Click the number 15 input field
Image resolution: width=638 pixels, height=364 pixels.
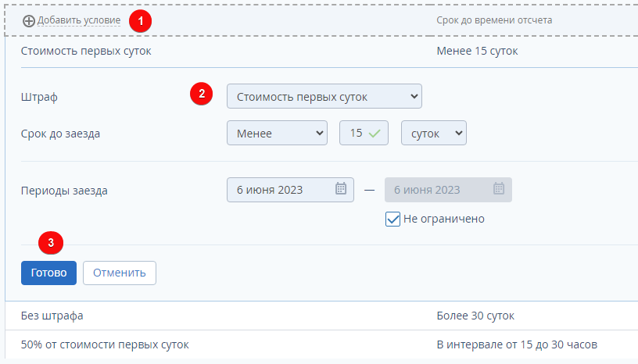(x=357, y=134)
